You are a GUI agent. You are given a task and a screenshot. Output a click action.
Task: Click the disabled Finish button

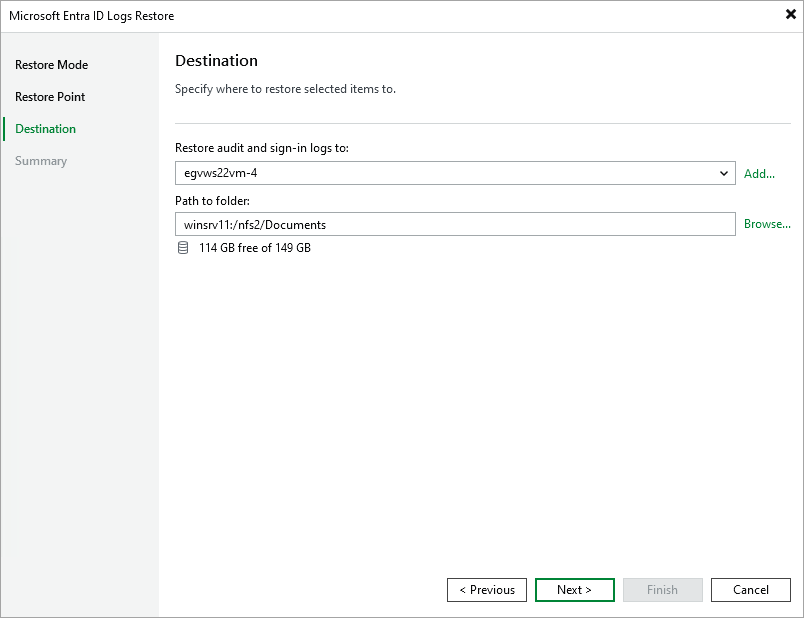click(662, 589)
